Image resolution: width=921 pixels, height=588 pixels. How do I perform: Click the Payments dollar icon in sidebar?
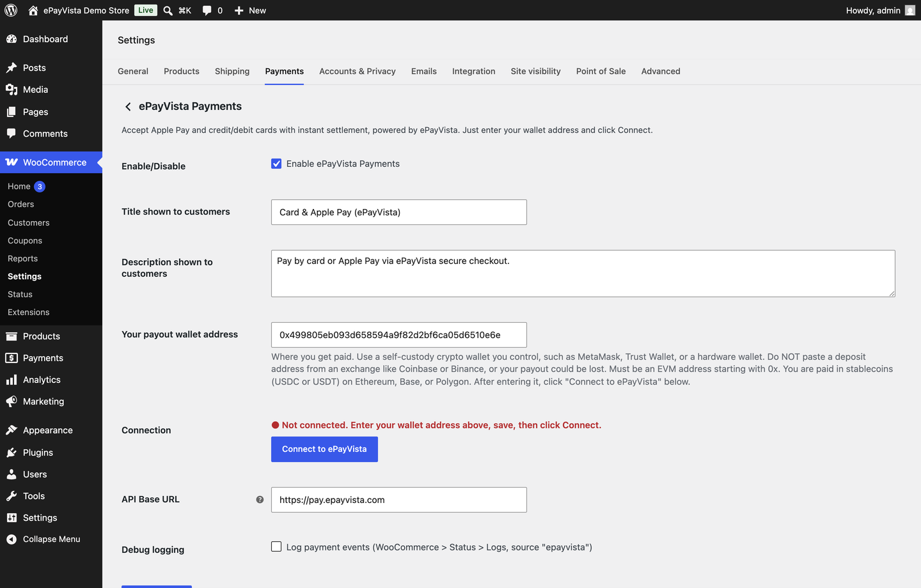coord(12,358)
